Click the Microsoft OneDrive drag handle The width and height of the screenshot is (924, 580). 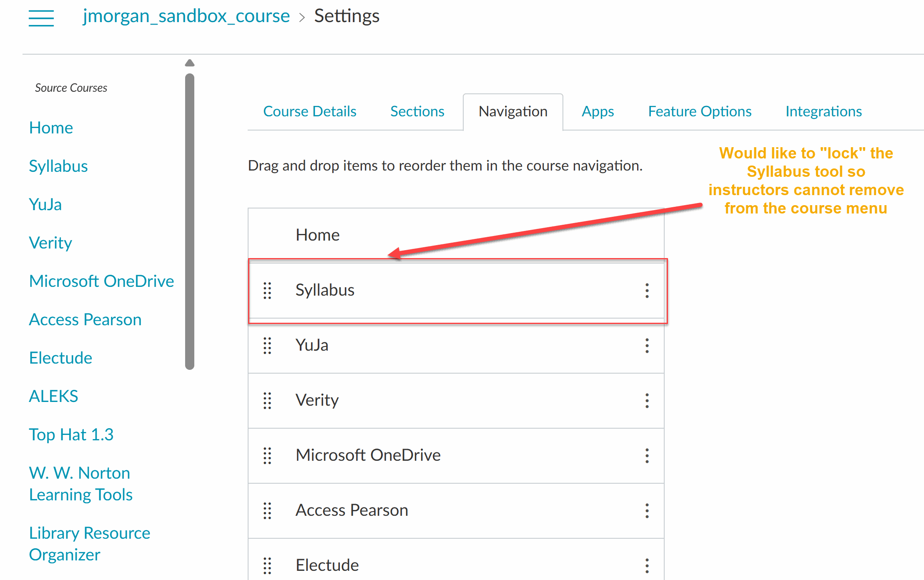click(x=267, y=456)
